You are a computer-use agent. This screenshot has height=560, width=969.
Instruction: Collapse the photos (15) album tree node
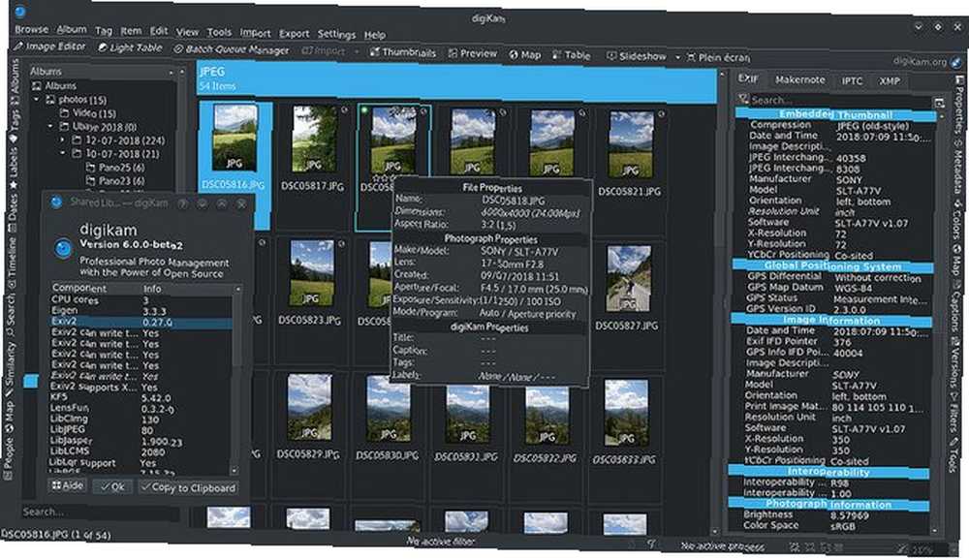[37, 99]
